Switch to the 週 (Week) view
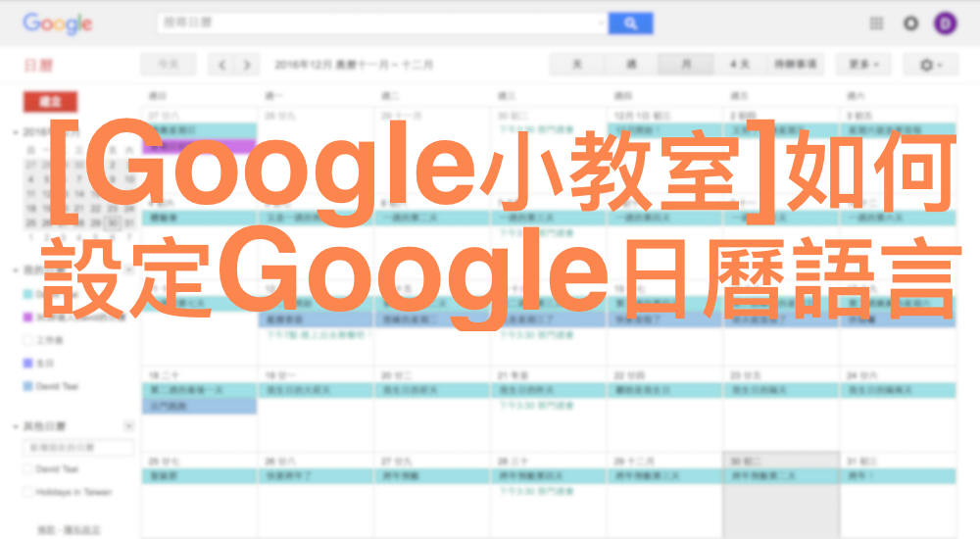Image resolution: width=980 pixels, height=539 pixels. (631, 65)
